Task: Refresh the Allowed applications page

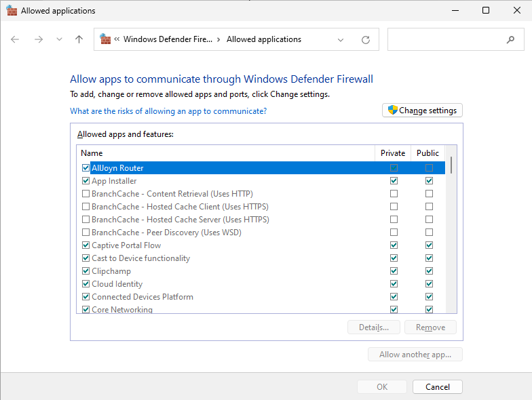Action: pos(365,39)
